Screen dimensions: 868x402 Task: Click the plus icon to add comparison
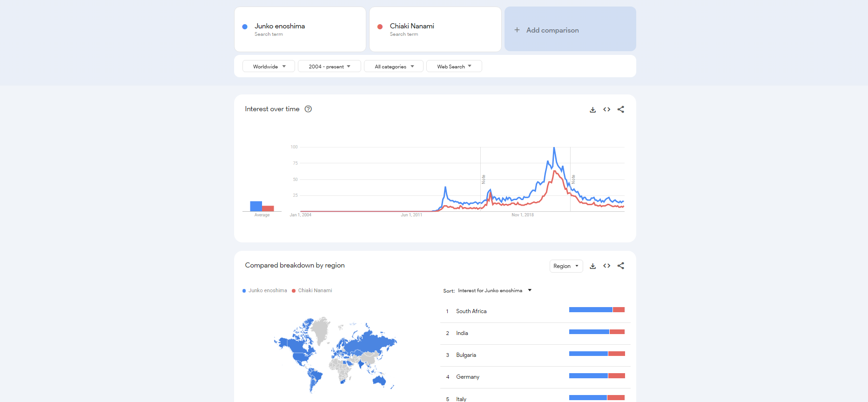point(517,30)
